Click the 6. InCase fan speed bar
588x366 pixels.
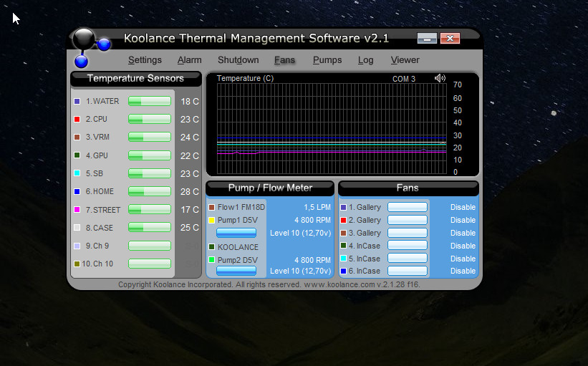click(x=408, y=270)
